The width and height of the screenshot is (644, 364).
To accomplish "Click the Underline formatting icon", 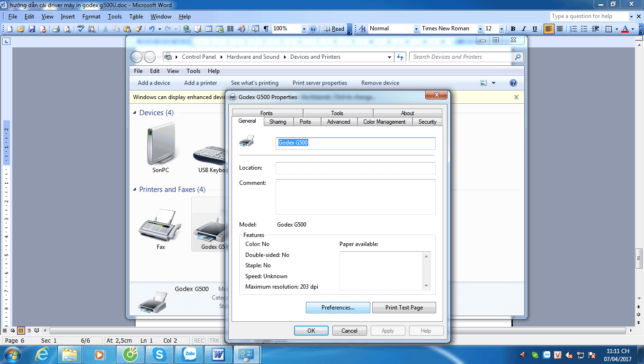I will (535, 29).
